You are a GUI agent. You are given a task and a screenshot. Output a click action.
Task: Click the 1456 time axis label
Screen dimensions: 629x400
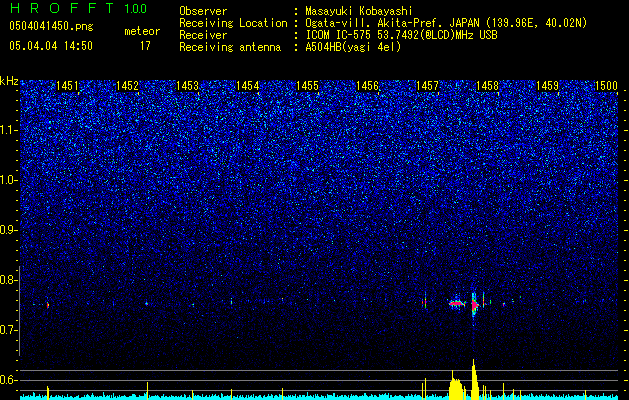(x=367, y=85)
